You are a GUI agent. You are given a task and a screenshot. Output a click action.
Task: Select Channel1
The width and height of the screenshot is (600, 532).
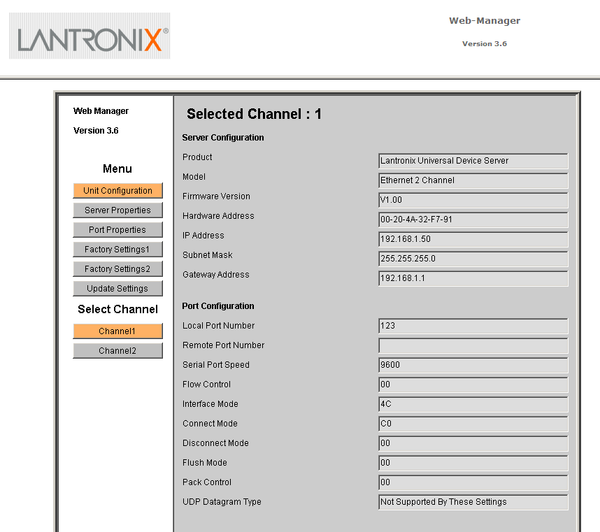118,331
